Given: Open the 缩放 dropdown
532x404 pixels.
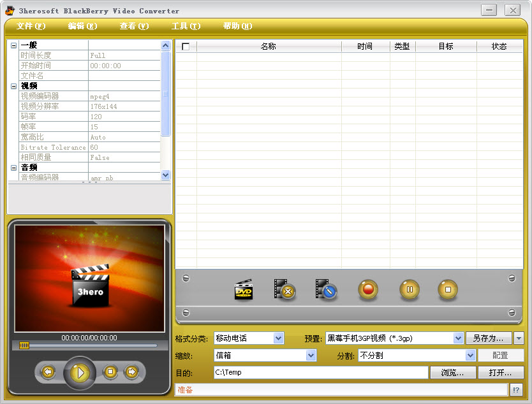Looking at the screenshot, I should 311,355.
